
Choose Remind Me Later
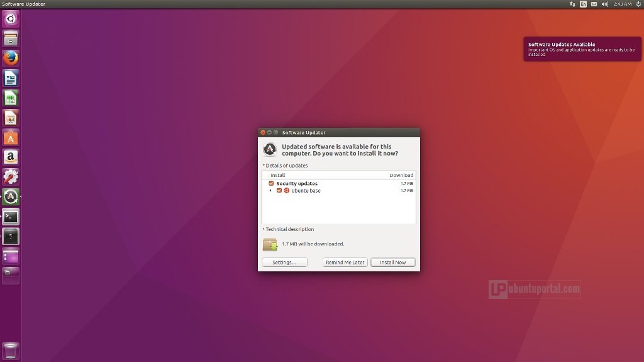pyautogui.click(x=345, y=263)
